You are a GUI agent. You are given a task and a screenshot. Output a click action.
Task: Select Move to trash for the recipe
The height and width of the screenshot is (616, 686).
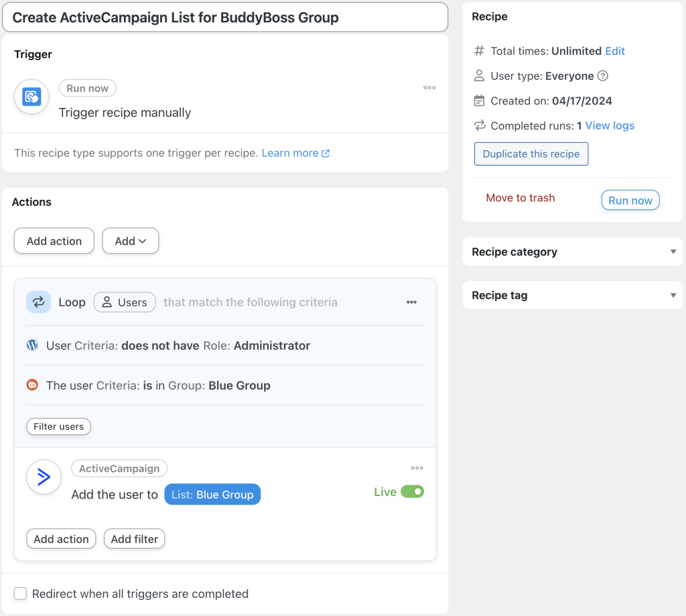(520, 198)
